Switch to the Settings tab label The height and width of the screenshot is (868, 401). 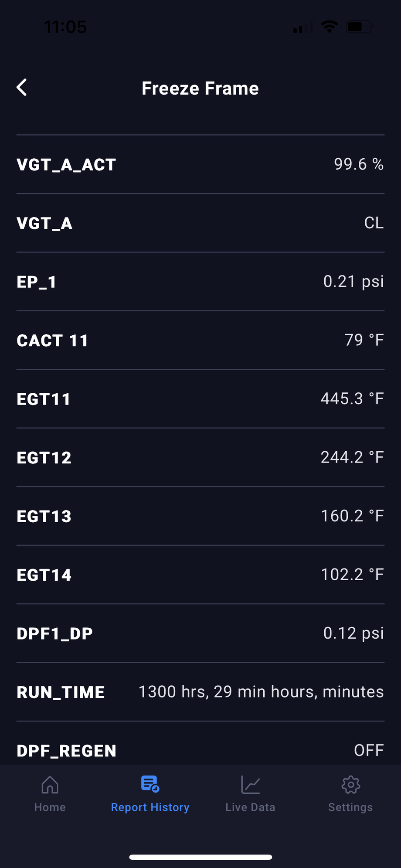350,807
